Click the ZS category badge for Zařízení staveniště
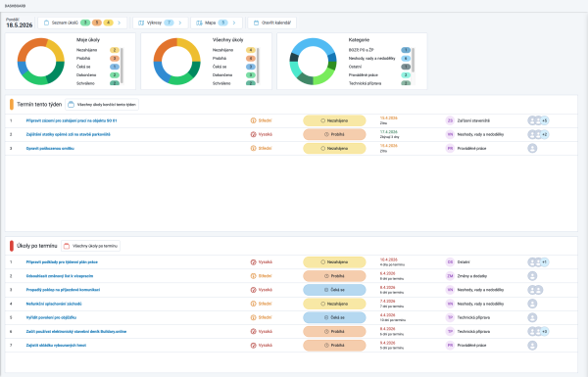The image size is (588, 377). click(450, 120)
